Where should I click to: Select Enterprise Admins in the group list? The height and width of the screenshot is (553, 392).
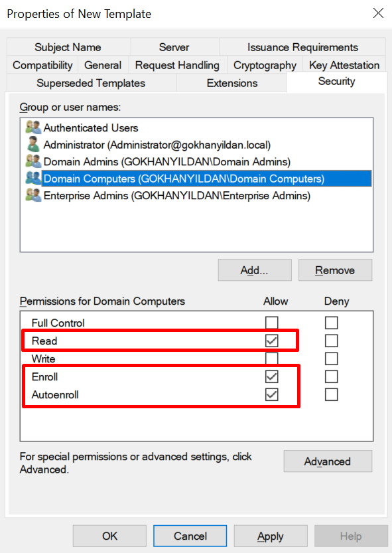click(177, 195)
